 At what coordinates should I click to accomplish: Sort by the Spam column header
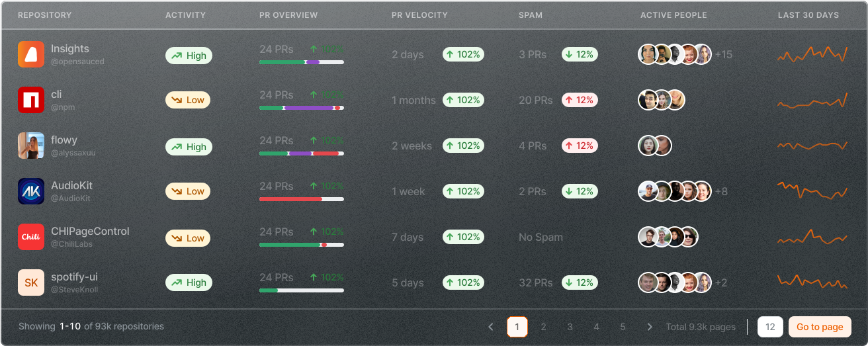(531, 15)
